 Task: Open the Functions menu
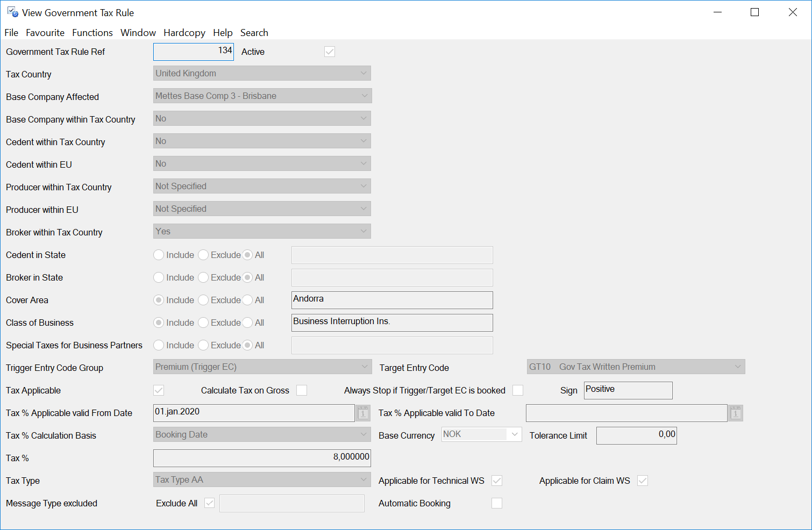click(x=92, y=33)
